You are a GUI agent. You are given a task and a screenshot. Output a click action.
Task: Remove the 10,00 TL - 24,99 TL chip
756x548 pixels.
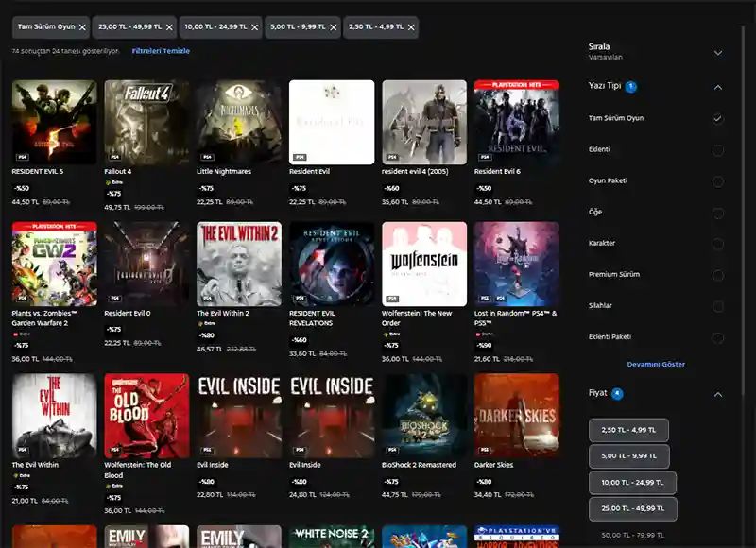(x=254, y=27)
